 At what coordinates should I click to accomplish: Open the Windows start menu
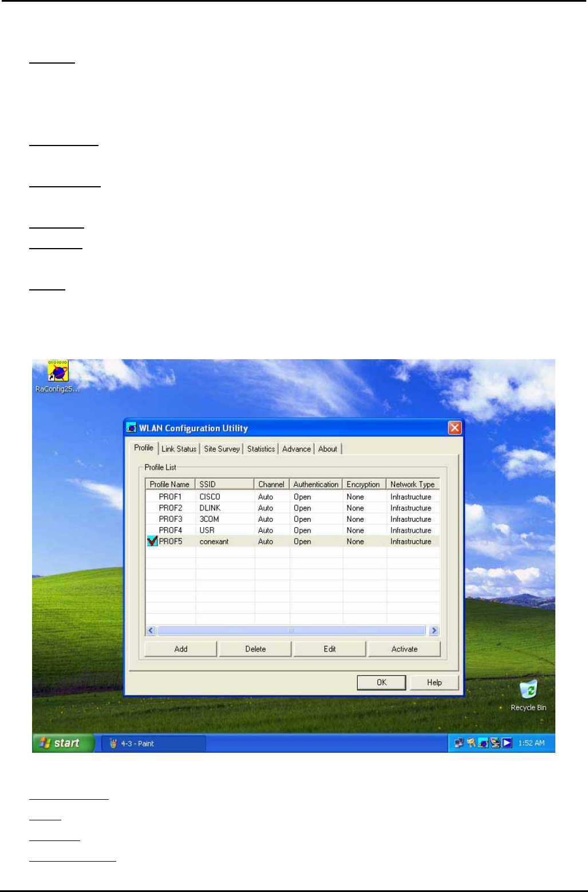(62, 743)
